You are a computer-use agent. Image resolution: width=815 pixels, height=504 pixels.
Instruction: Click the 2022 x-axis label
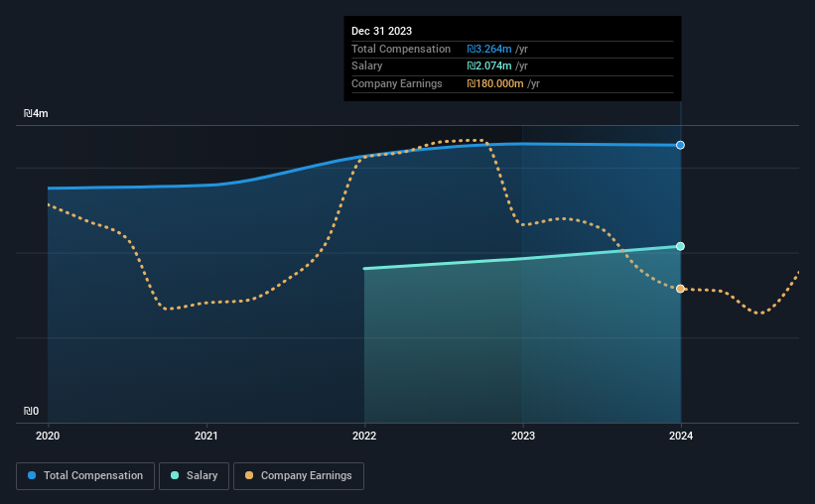[364, 436]
